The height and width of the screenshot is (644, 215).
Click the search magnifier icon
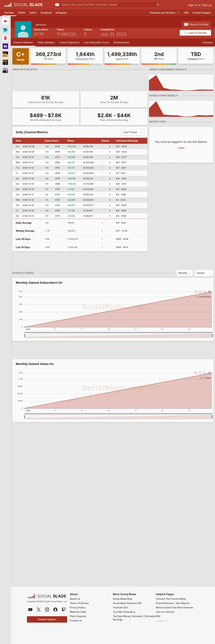(158, 5)
